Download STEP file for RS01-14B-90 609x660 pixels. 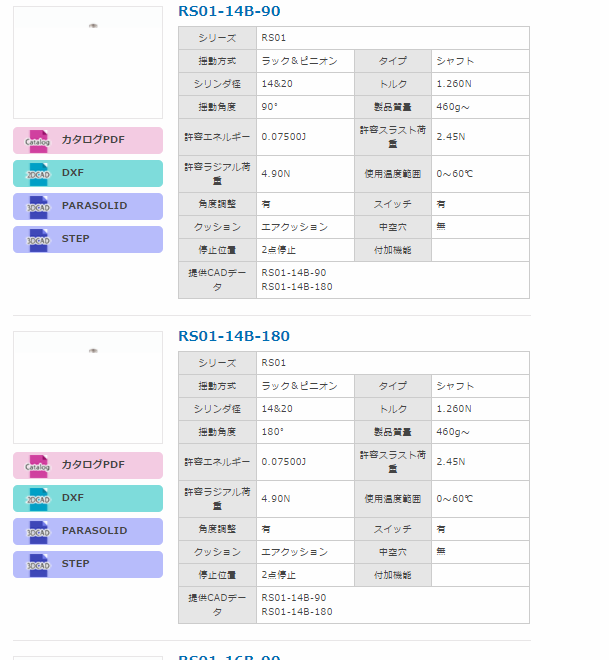click(x=88, y=240)
